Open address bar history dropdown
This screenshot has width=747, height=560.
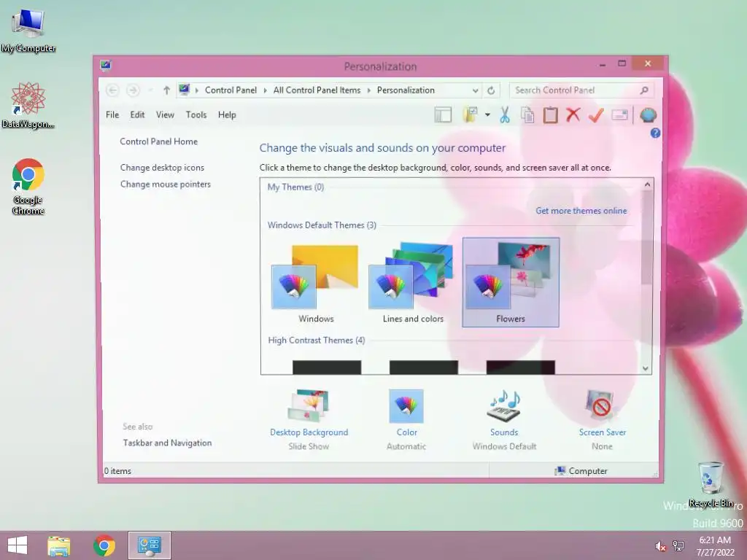click(475, 90)
